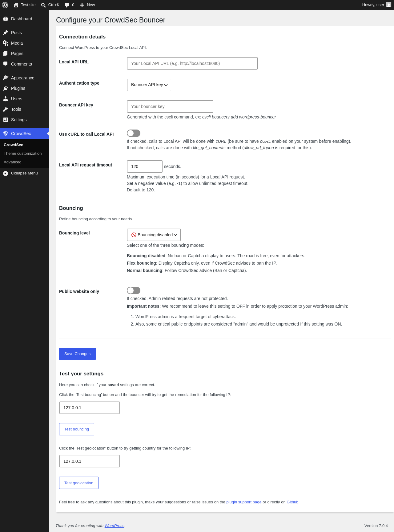This screenshot has height=532, width=394.
Task: Focus the Local API URL field
Action: click(x=192, y=63)
